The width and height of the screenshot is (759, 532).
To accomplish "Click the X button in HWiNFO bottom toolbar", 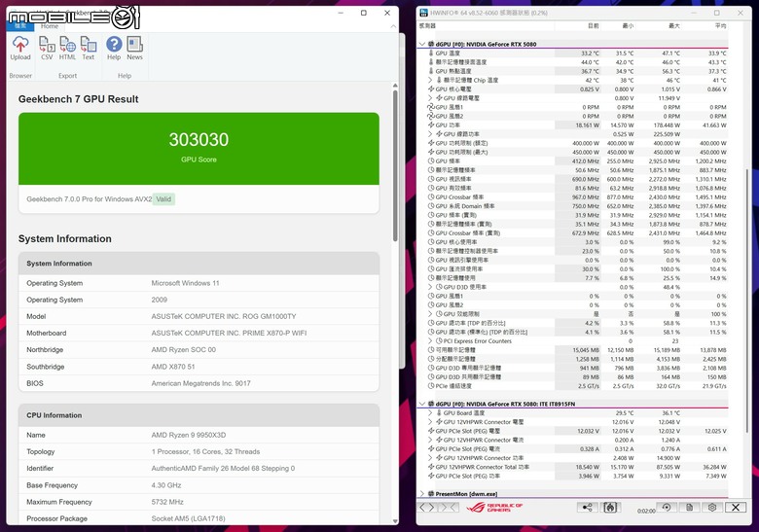I will point(736,507).
